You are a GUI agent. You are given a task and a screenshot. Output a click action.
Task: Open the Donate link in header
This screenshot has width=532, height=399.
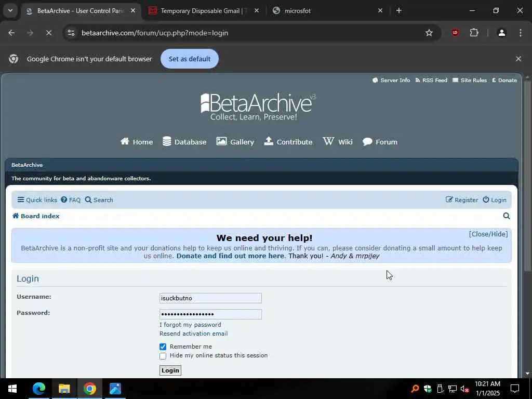tap(504, 81)
